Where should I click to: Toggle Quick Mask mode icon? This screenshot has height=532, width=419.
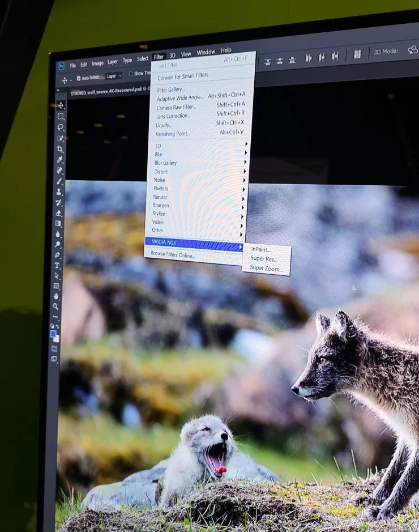(x=54, y=348)
